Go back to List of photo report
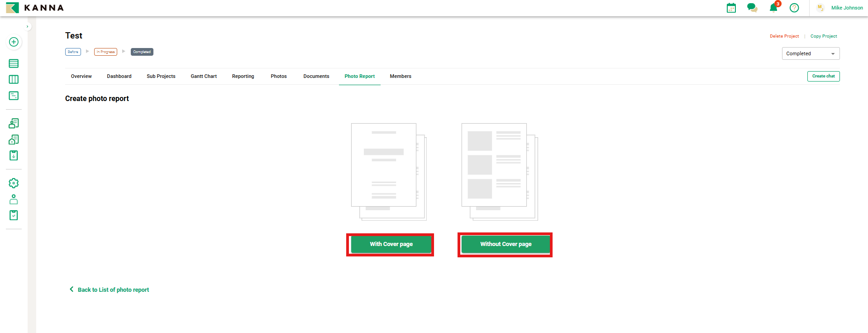 coord(113,290)
